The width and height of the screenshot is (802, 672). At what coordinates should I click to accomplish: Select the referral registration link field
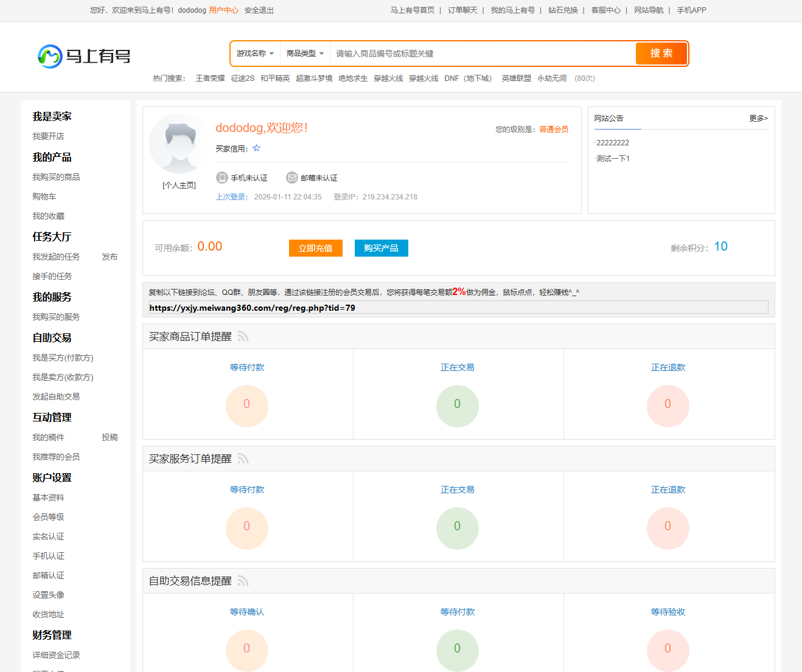(x=458, y=308)
